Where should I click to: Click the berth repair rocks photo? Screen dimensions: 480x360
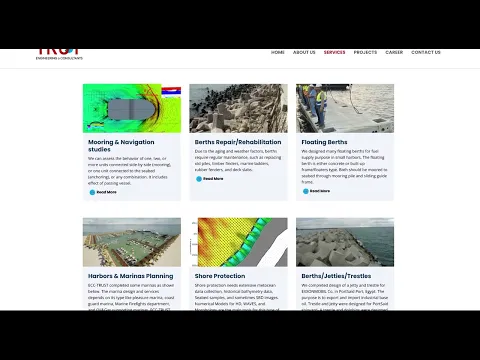pos(238,108)
